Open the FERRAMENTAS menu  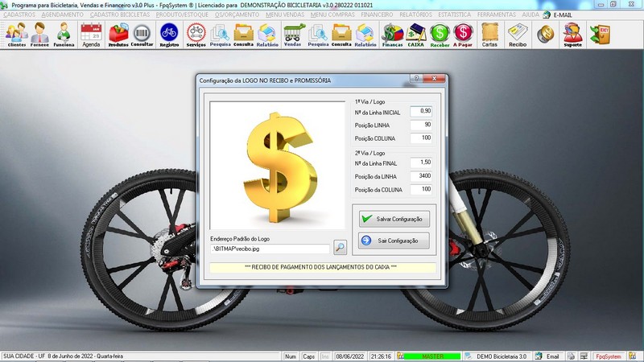pos(497,14)
